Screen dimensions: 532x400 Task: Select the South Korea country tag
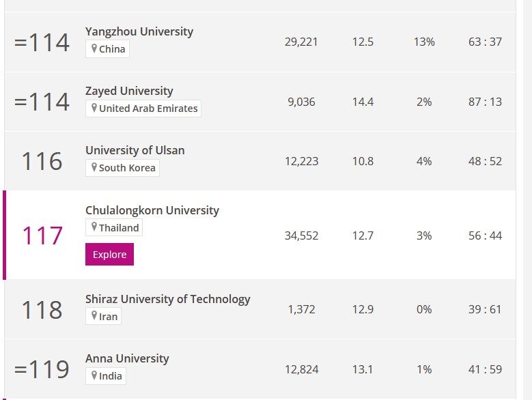click(x=122, y=168)
